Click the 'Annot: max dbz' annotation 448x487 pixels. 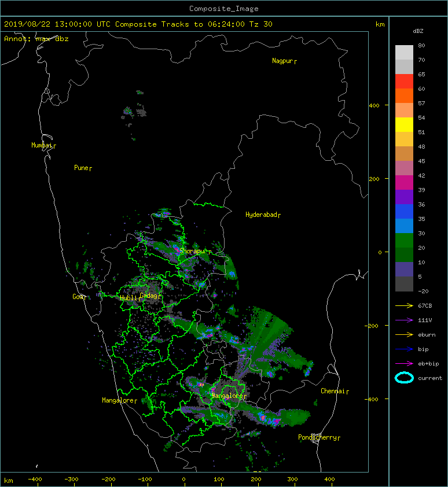(36, 39)
